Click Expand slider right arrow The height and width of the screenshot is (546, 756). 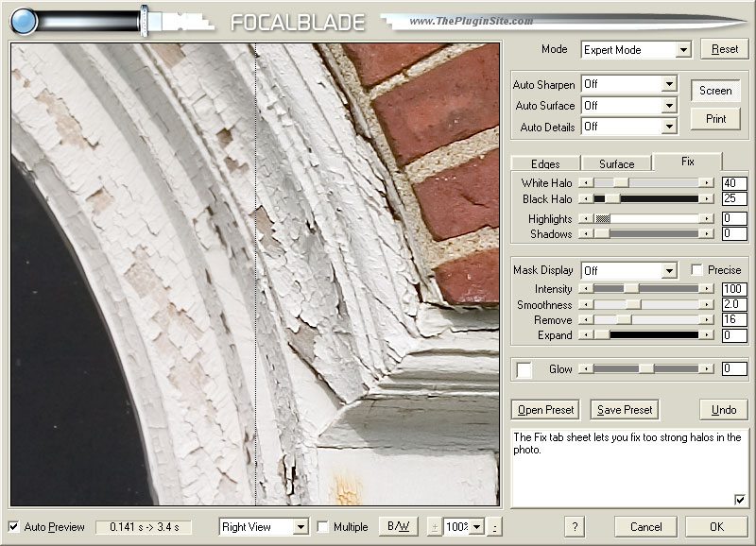706,335
